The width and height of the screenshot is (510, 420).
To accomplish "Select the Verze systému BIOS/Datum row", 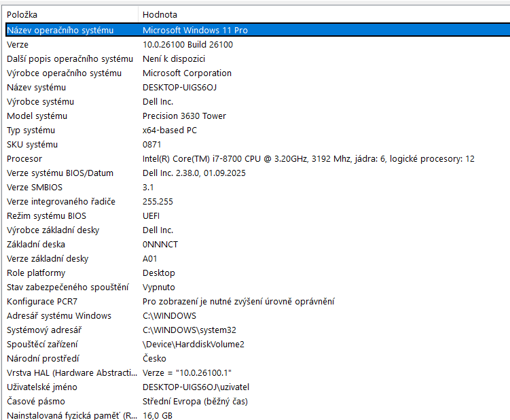I will pyautogui.click(x=257, y=173).
